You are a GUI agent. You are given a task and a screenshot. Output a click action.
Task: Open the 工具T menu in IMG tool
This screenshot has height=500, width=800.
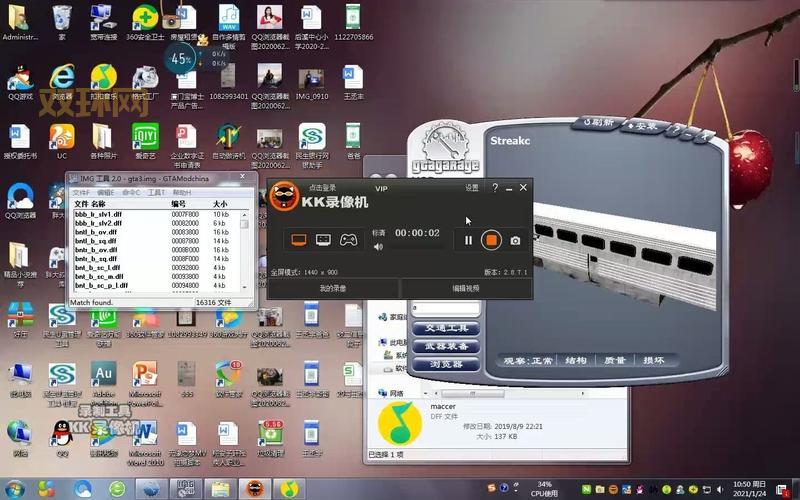coord(156,192)
